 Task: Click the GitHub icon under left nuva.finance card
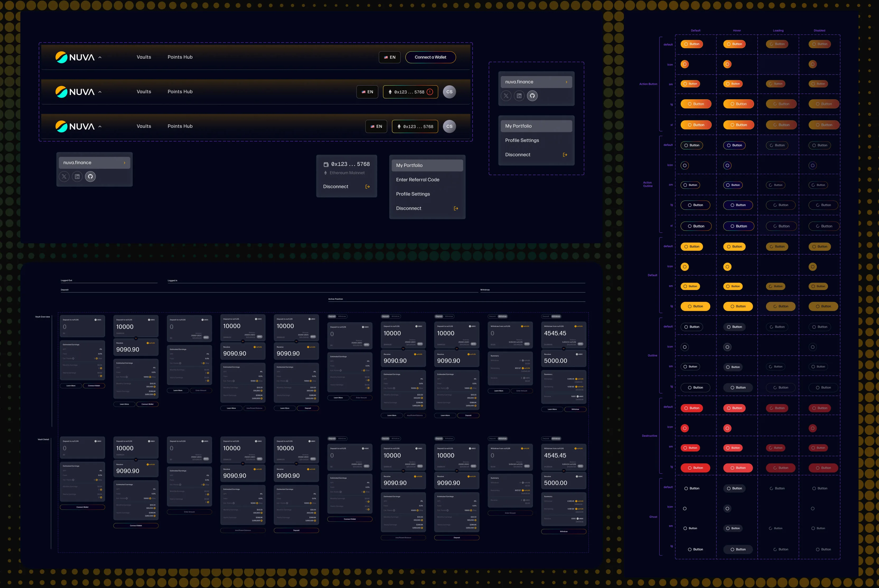point(90,177)
